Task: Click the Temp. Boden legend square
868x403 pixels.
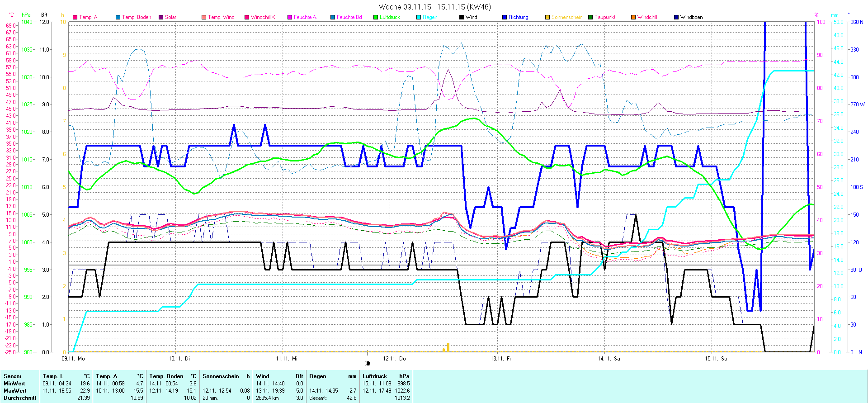Action: point(118,17)
